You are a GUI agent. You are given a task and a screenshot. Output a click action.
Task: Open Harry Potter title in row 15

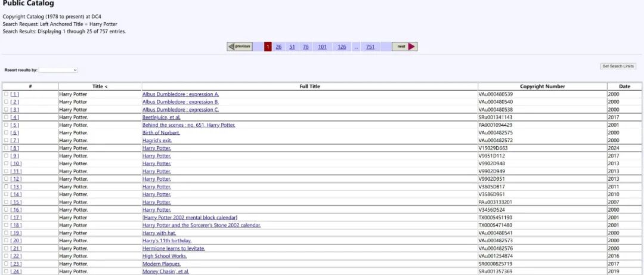tap(156, 202)
